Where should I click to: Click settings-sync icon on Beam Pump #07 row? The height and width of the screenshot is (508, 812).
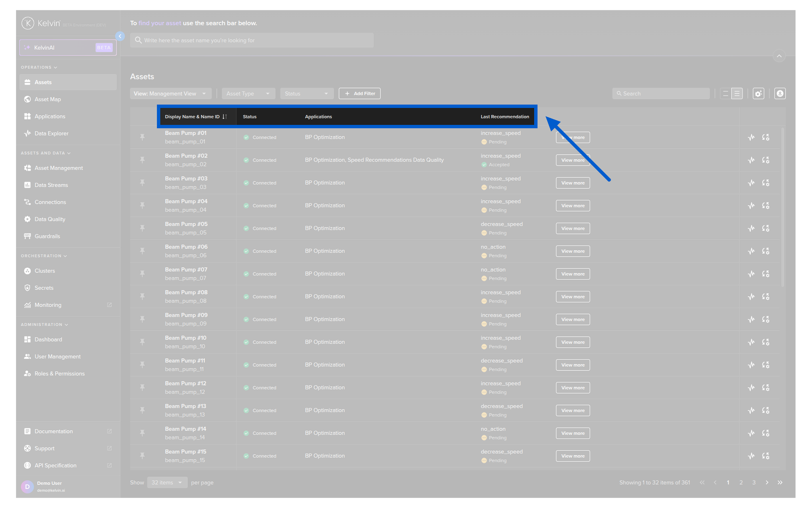765,274
